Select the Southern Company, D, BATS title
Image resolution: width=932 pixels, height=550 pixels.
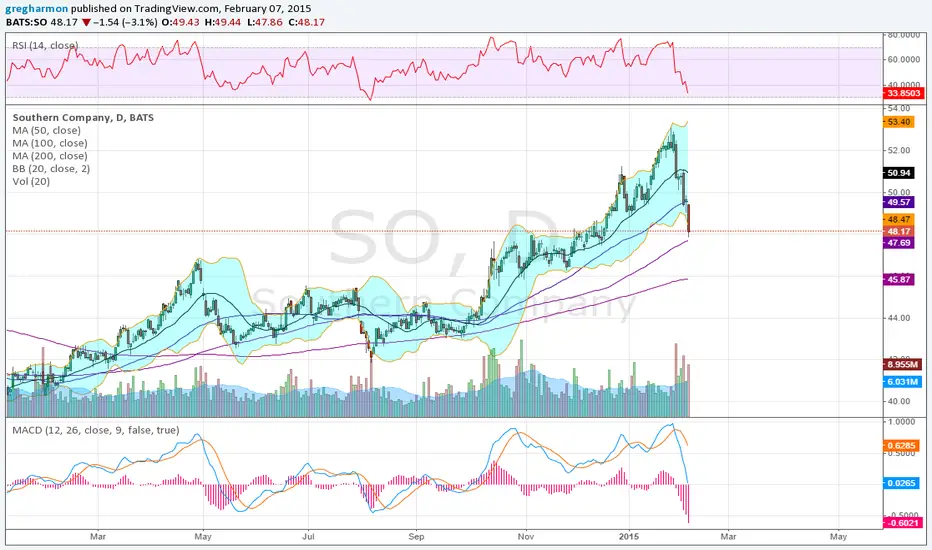click(x=83, y=118)
